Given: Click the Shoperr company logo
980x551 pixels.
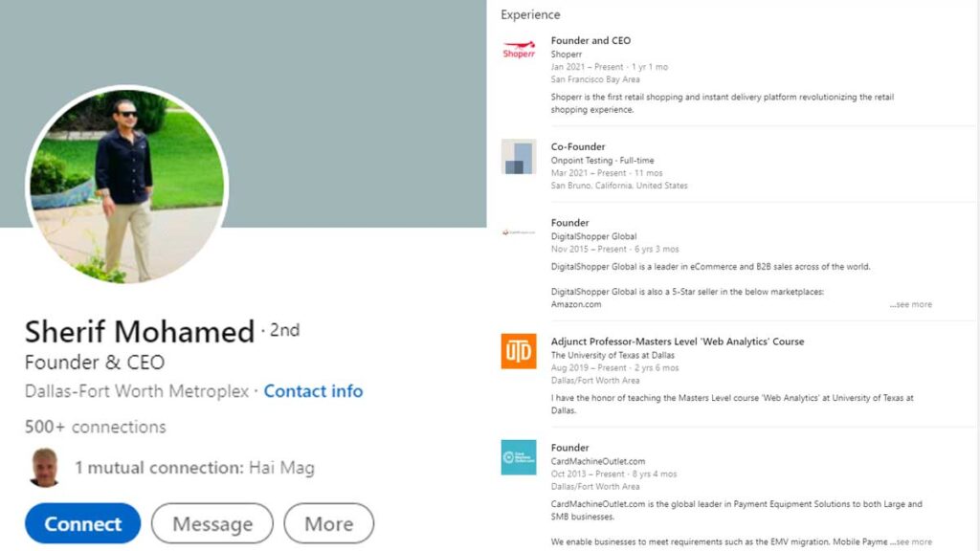Looking at the screenshot, I should (x=519, y=50).
